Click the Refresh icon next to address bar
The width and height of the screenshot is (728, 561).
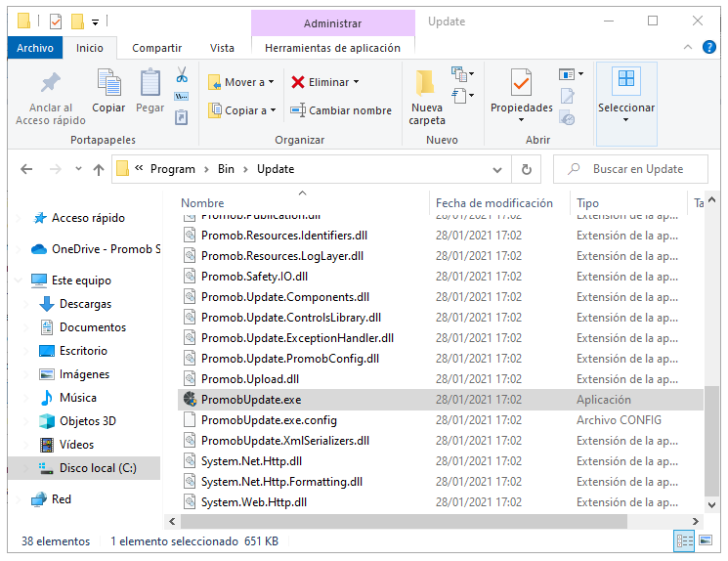[526, 169]
